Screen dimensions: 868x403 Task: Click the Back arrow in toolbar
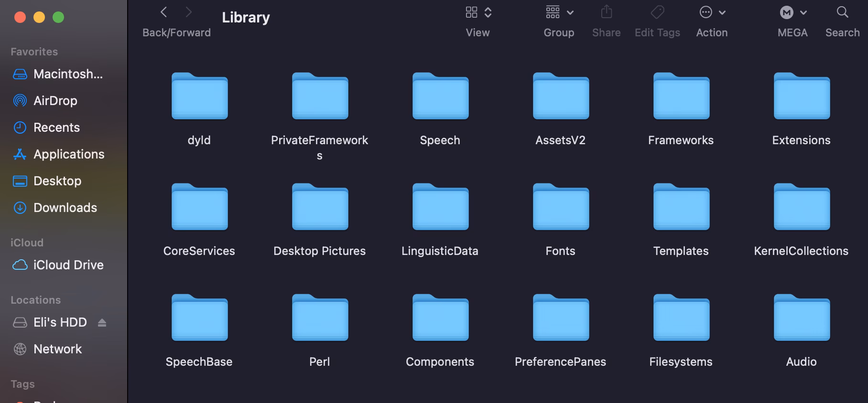pyautogui.click(x=164, y=12)
